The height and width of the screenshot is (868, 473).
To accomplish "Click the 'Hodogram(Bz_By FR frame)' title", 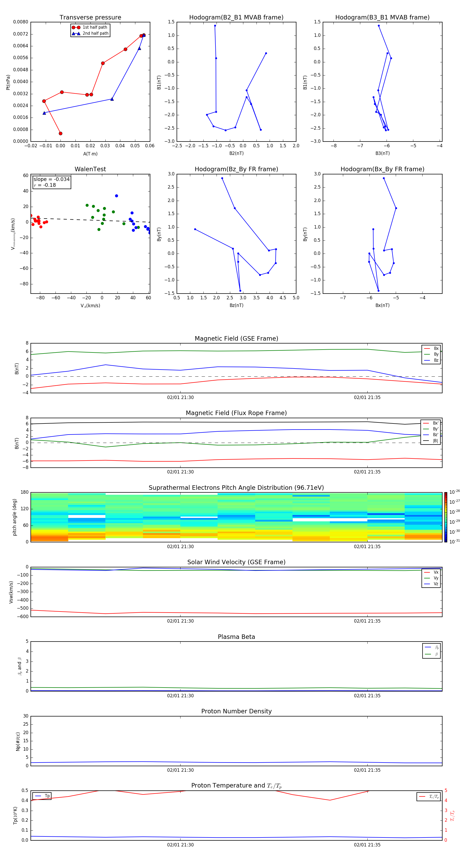I will [236, 169].
